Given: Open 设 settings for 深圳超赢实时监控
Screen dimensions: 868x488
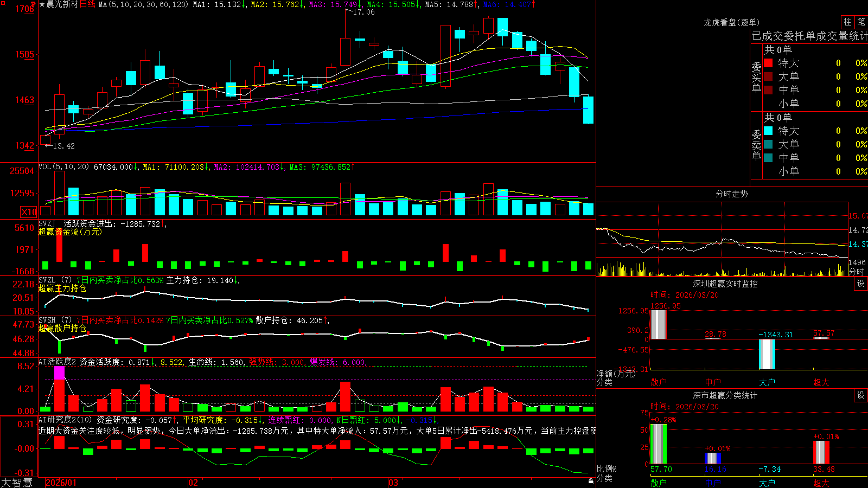Looking at the screenshot, I should (x=861, y=284).
